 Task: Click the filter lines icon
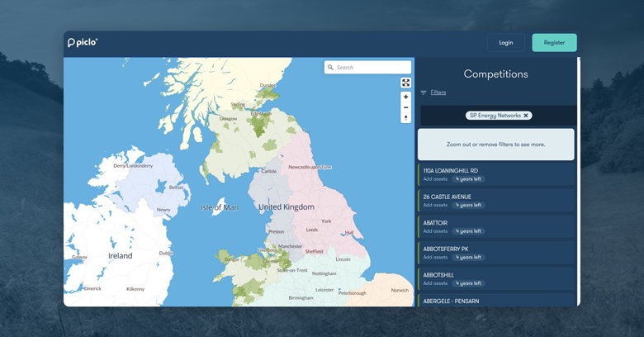point(424,93)
